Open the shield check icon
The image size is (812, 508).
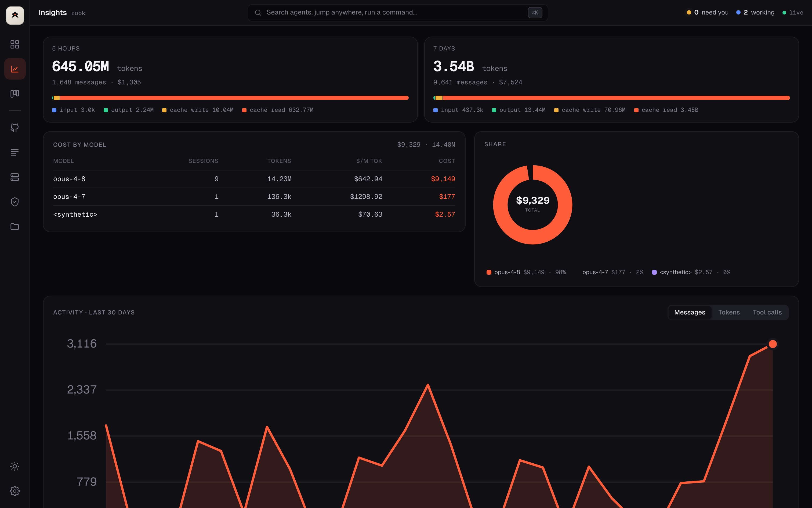click(15, 202)
